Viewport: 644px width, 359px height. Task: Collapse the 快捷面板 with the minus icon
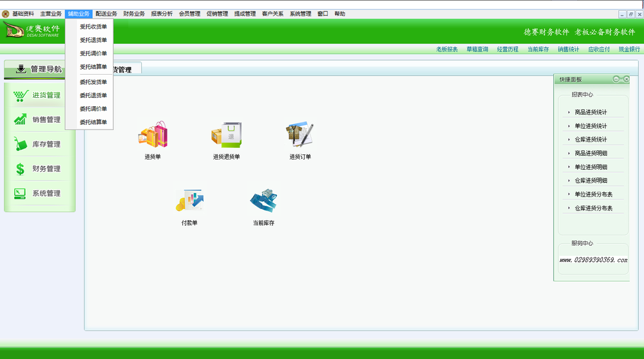tap(616, 79)
